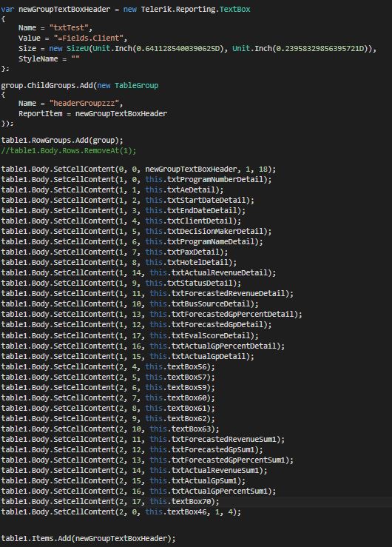Click textBox56 in the code
The image size is (392, 547).
pyautogui.click(x=187, y=367)
